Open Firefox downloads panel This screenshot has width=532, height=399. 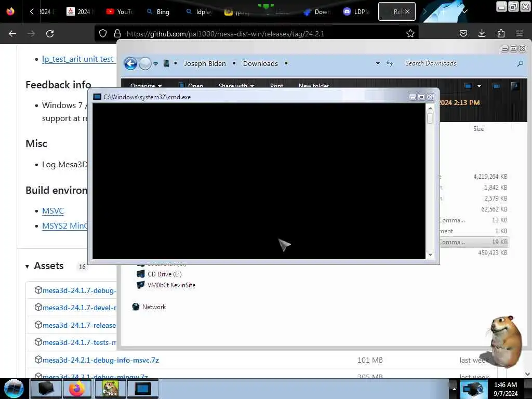[x=482, y=33]
